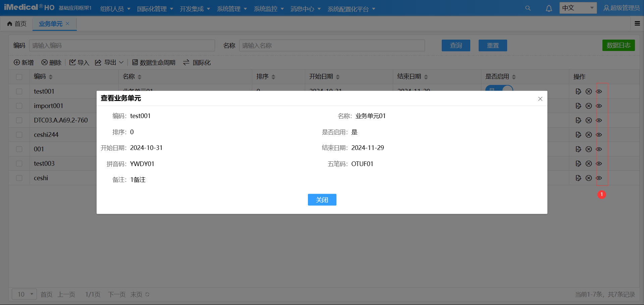This screenshot has width=644, height=305.
Task: Open 数据生命周期 from toolbar
Action: click(154, 62)
